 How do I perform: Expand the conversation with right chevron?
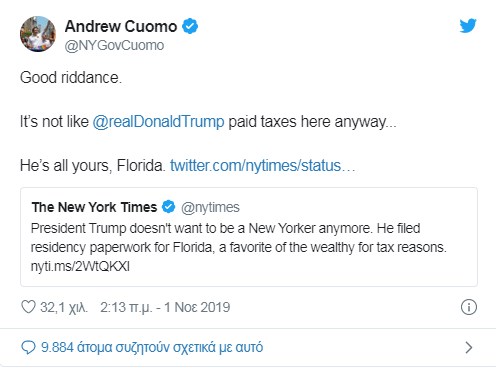pos(469,347)
